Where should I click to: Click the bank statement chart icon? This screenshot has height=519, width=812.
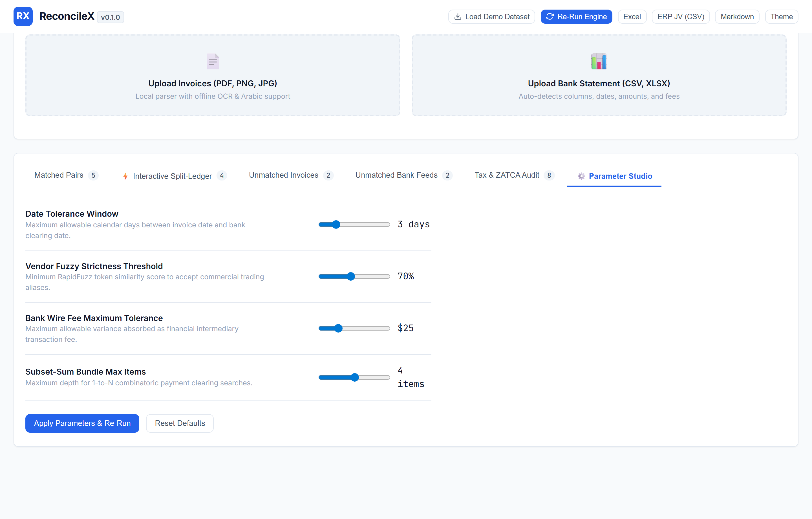coord(599,61)
